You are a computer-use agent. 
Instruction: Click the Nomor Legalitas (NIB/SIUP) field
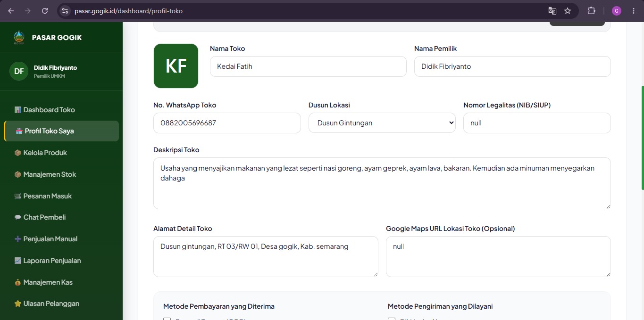(537, 123)
